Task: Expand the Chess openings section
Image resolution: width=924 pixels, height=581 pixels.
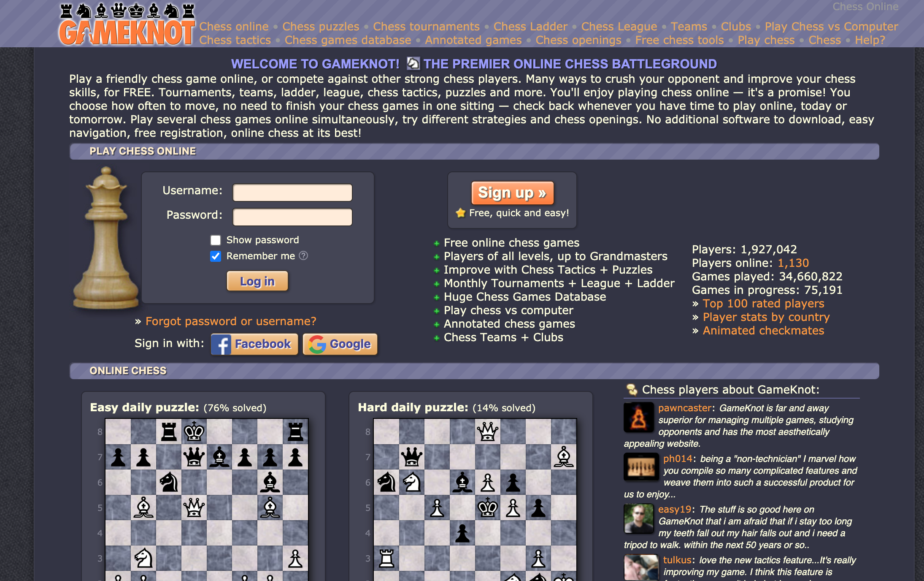Action: 578,41
